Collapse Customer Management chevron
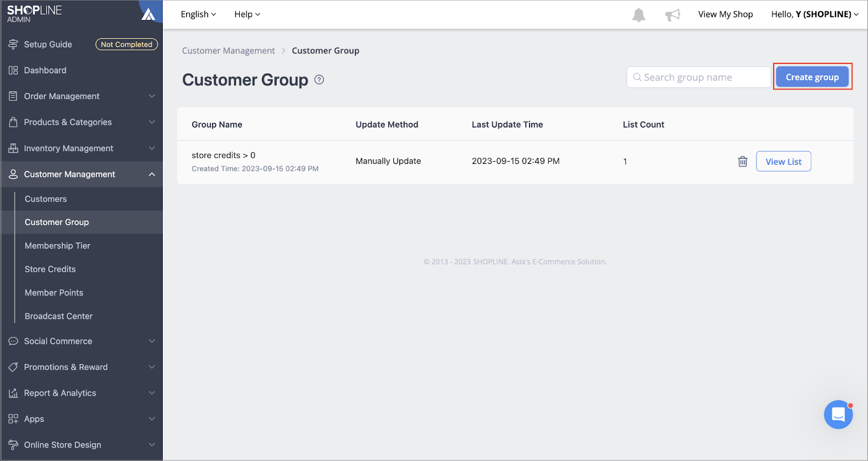The height and width of the screenshot is (461, 868). coord(152,174)
